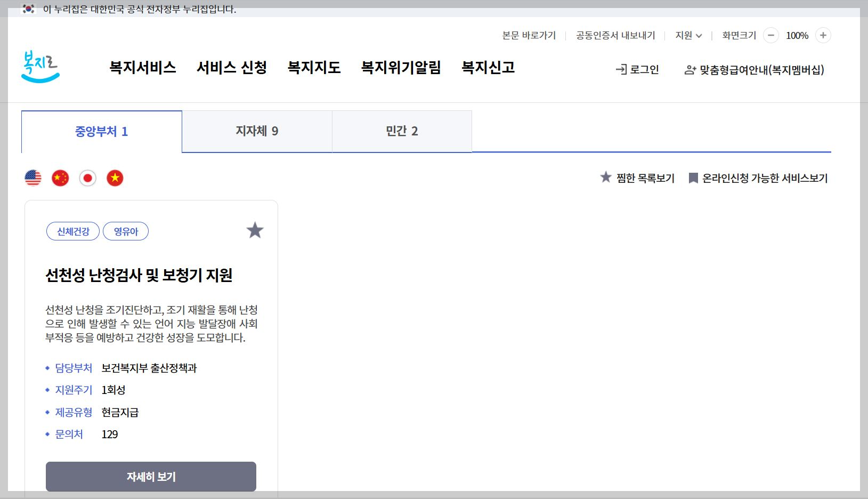
Task: Click the 문의처 129 number
Action: [x=110, y=434]
